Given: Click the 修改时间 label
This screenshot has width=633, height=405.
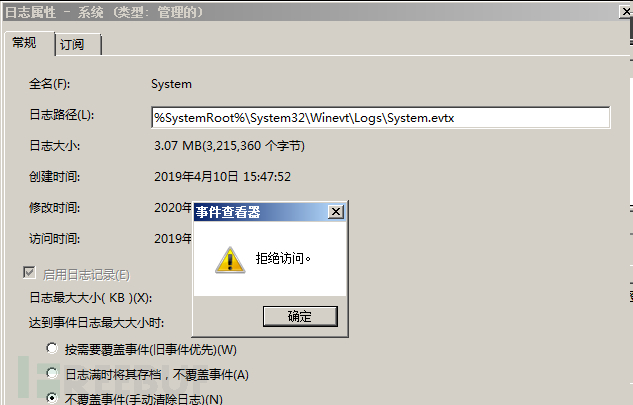Looking at the screenshot, I should click(x=54, y=208).
